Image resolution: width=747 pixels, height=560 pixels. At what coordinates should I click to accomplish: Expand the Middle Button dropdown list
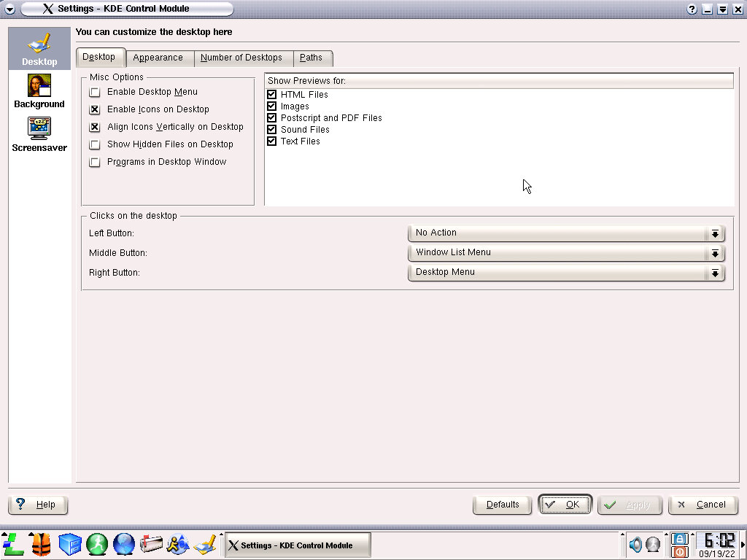[x=566, y=253]
